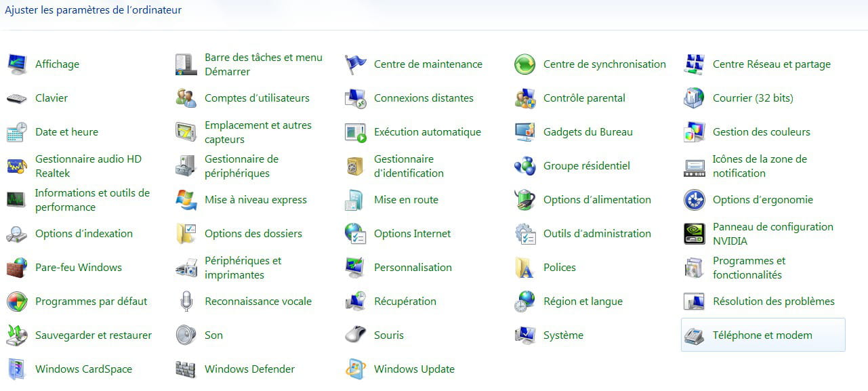
Task: Open the Windows Defender wall icon
Action: pyautogui.click(x=186, y=369)
